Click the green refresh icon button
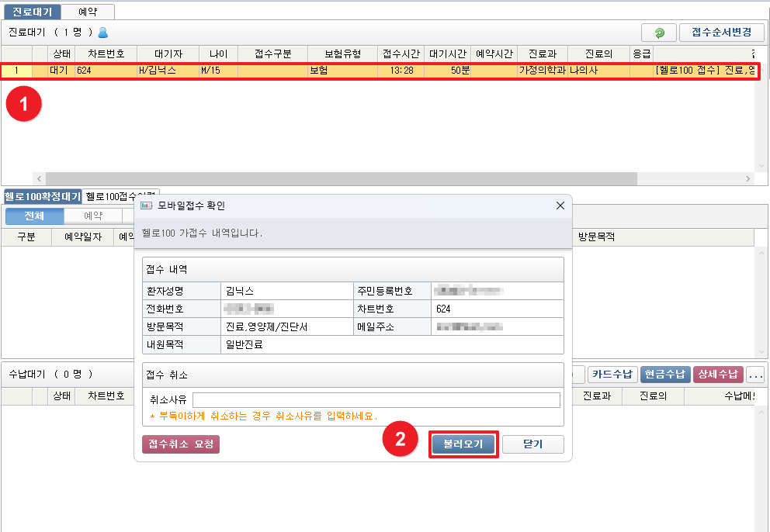The width and height of the screenshot is (770, 532). click(x=659, y=33)
